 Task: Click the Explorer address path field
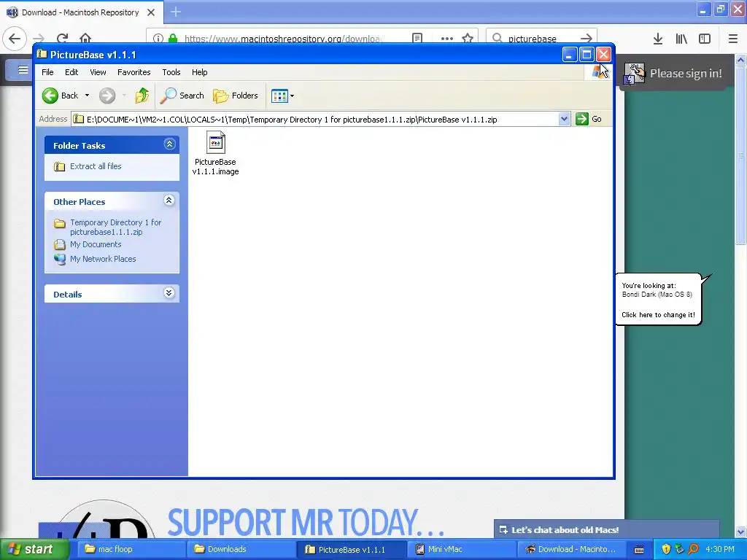[x=315, y=119]
